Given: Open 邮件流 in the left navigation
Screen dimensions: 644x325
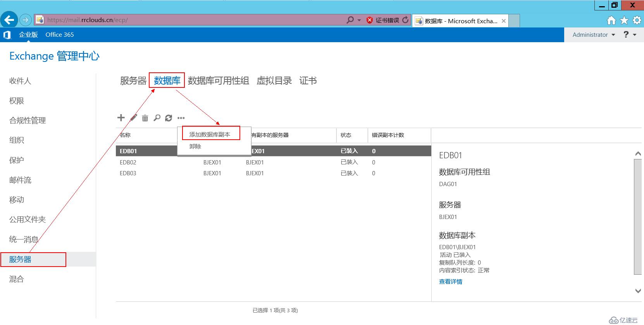Looking at the screenshot, I should tap(20, 180).
